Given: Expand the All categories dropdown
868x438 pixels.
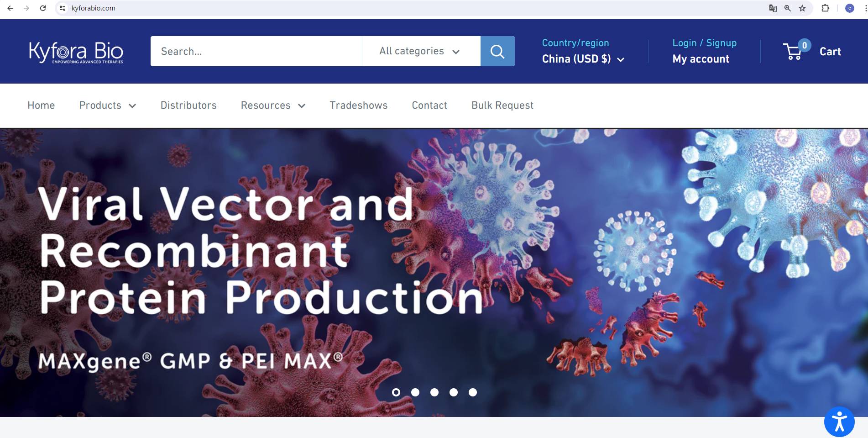Looking at the screenshot, I should click(x=420, y=51).
